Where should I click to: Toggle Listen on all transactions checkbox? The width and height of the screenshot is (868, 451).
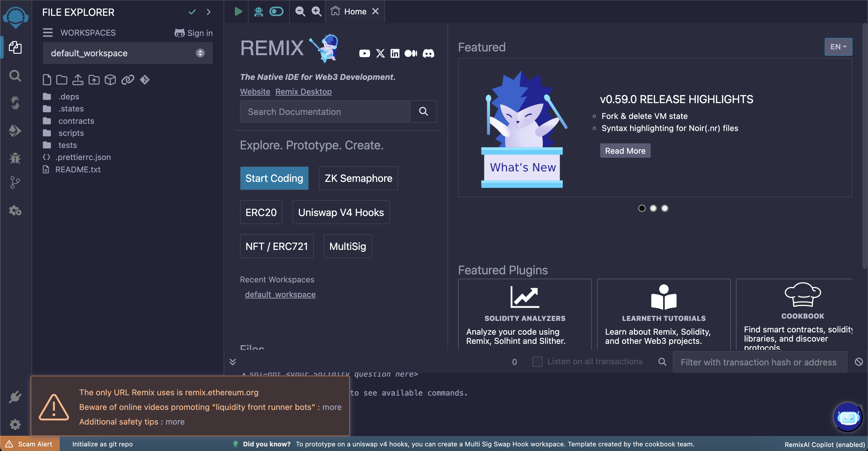(536, 361)
